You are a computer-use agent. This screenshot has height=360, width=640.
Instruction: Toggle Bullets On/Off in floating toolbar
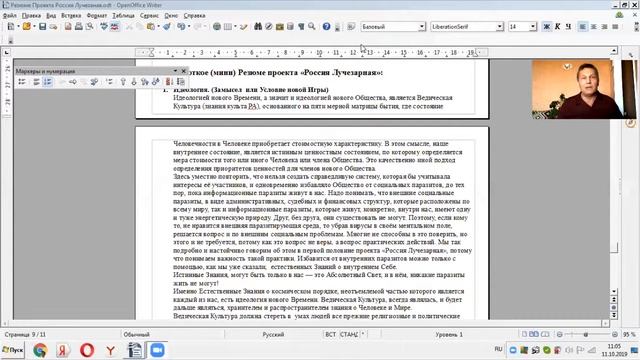(22, 82)
